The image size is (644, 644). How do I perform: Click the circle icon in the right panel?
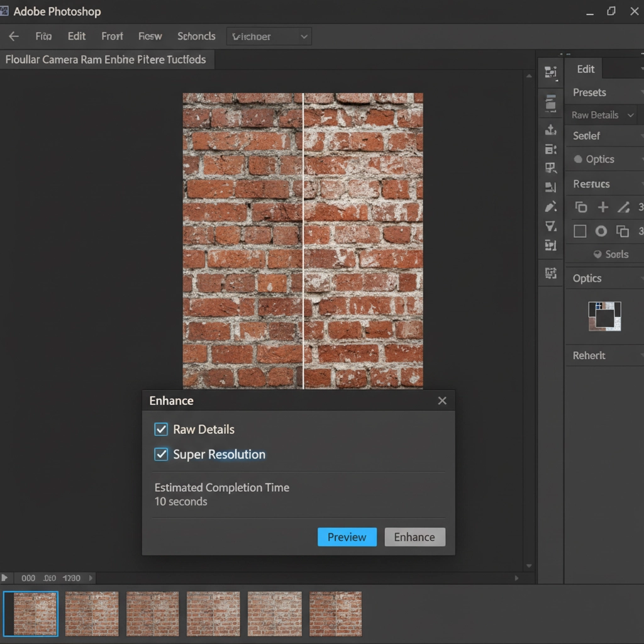(601, 231)
